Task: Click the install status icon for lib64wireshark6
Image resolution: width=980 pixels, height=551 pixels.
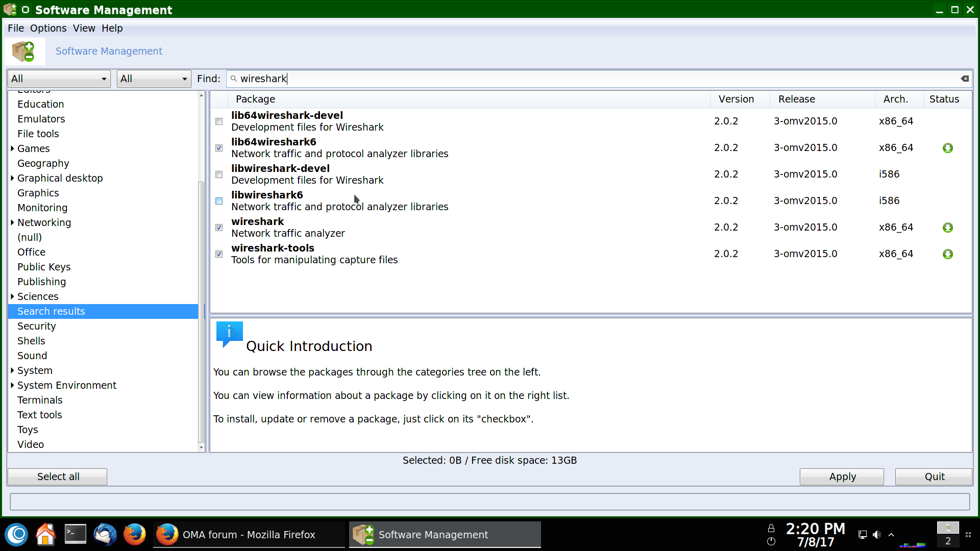Action: coord(948,148)
